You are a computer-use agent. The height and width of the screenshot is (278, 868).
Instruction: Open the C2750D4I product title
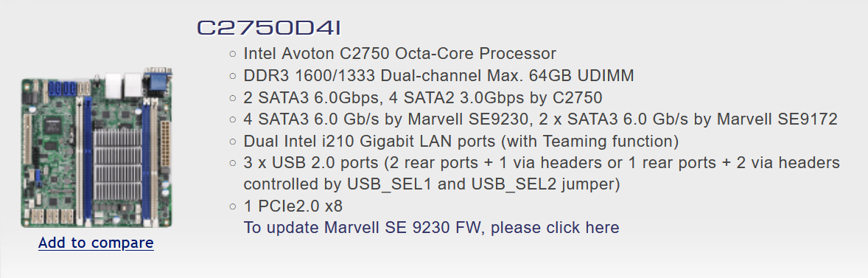tap(268, 28)
